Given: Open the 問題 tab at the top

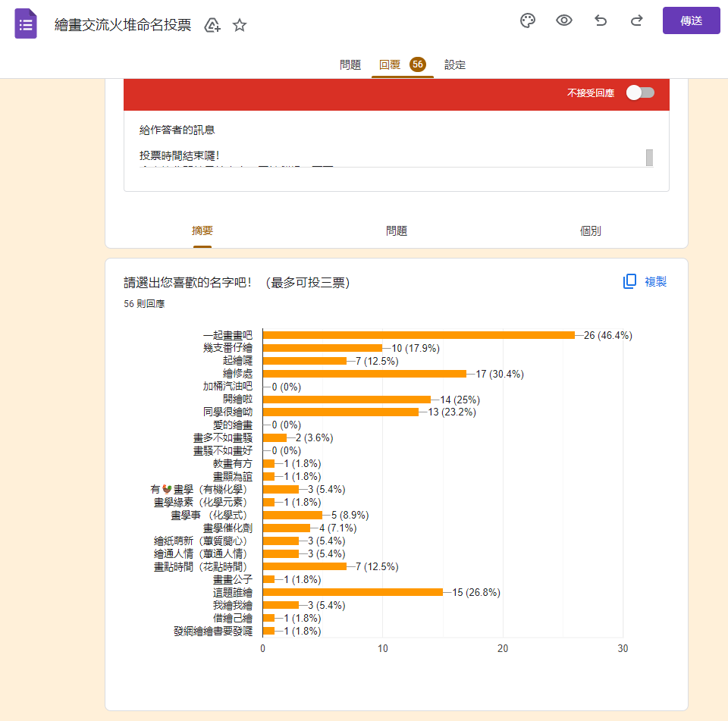Looking at the screenshot, I should click(x=350, y=65).
